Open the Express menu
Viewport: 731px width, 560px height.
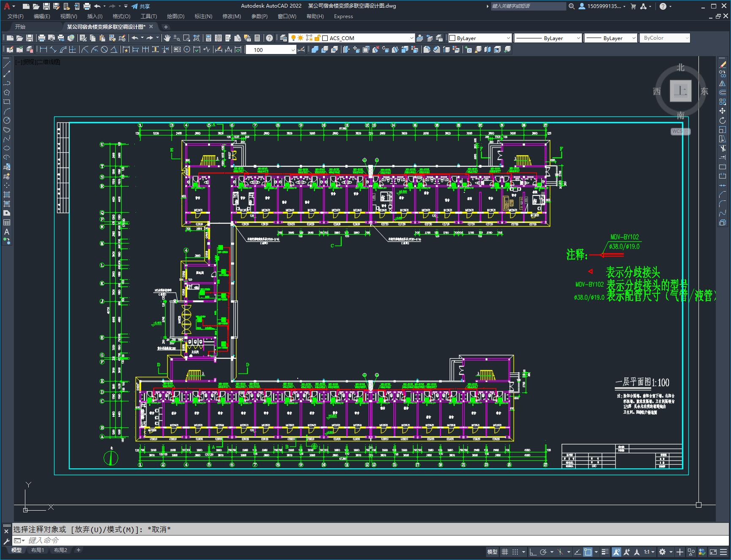(x=343, y=16)
